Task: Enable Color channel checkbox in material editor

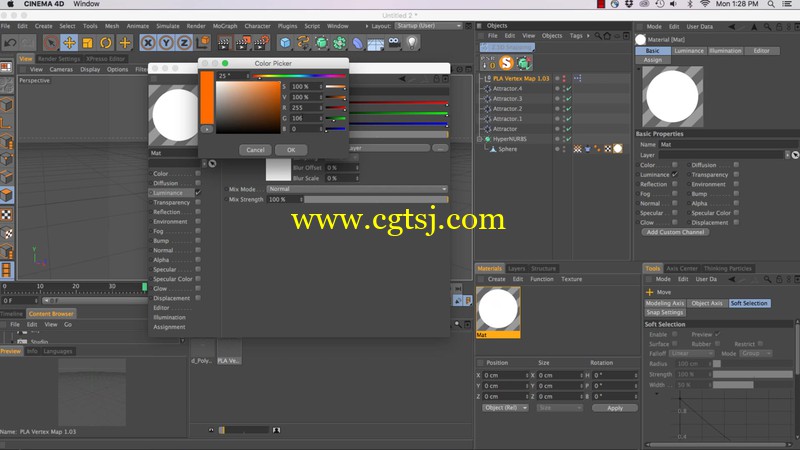Action: (x=198, y=173)
